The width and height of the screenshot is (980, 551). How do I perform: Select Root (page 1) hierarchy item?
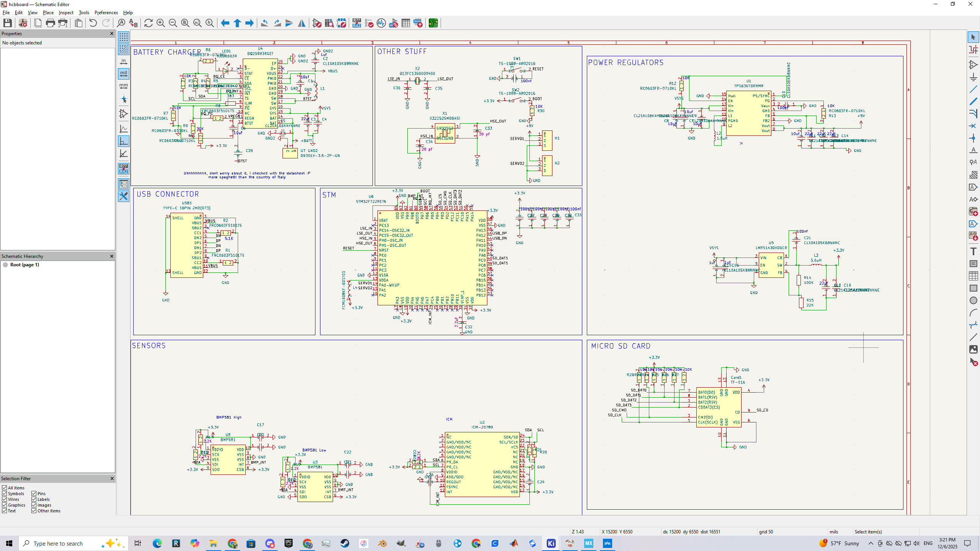tap(24, 265)
